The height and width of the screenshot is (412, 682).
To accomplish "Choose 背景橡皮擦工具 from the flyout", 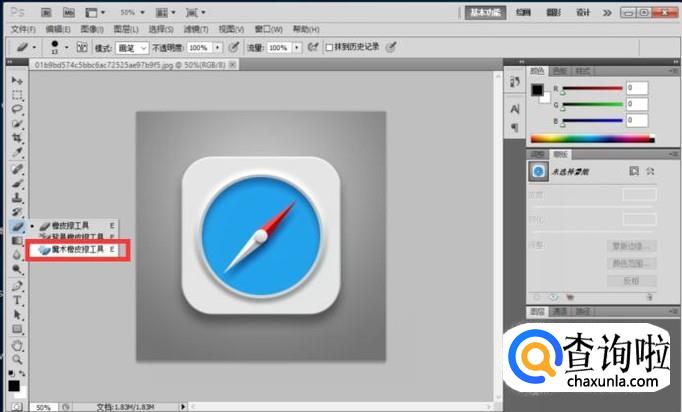I will (73, 237).
